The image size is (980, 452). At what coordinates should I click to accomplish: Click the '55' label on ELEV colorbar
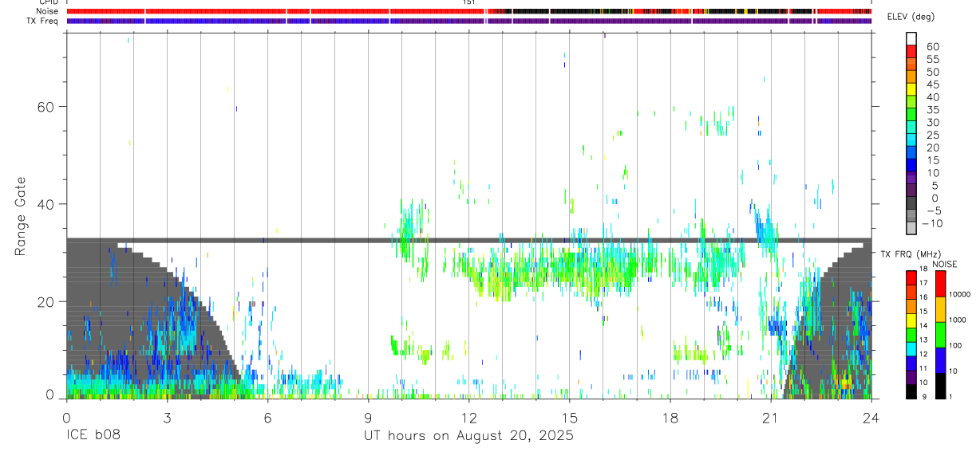coord(933,60)
